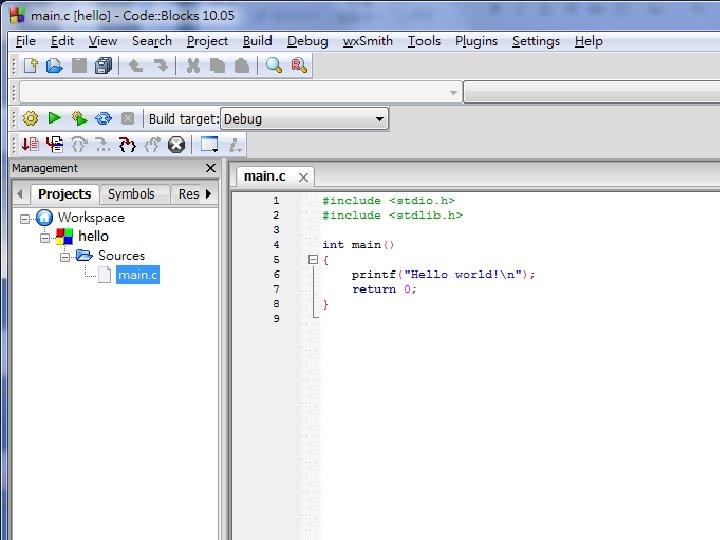Run the program with green play icon
The width and height of the screenshot is (720, 540).
[55, 119]
